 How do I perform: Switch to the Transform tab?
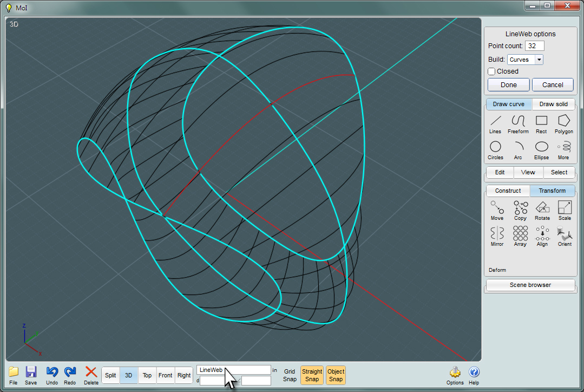coord(552,191)
